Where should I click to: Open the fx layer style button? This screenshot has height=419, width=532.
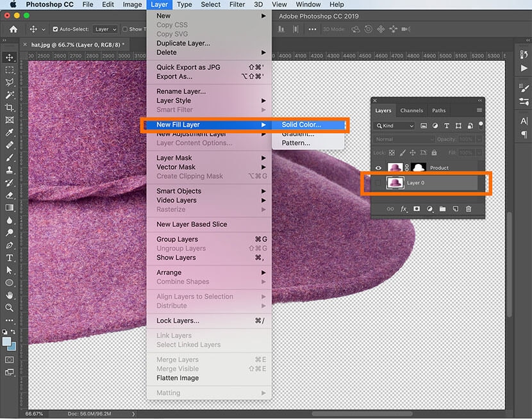coord(404,209)
